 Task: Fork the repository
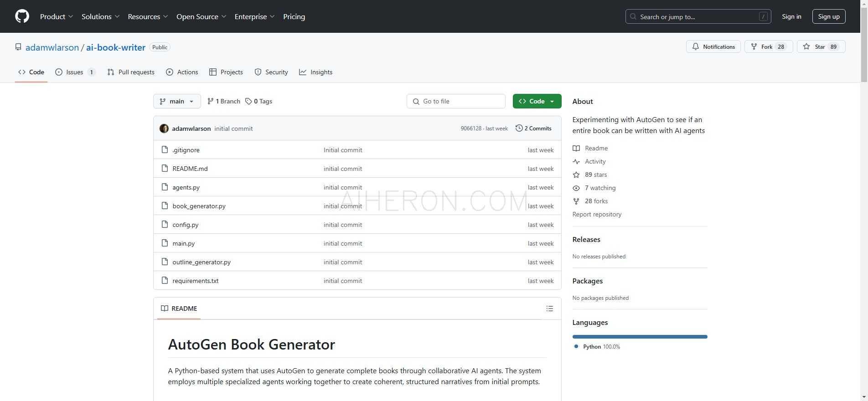pyautogui.click(x=769, y=46)
